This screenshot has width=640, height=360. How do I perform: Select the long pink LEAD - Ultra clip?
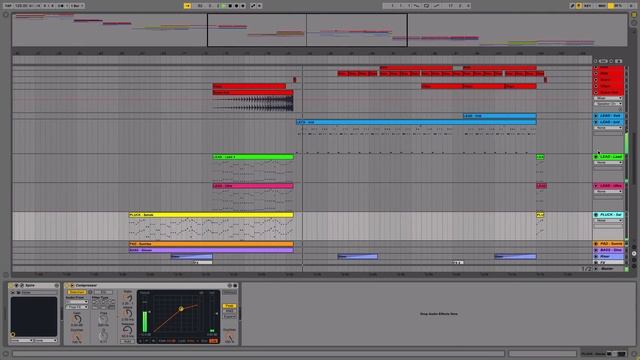coord(253,186)
